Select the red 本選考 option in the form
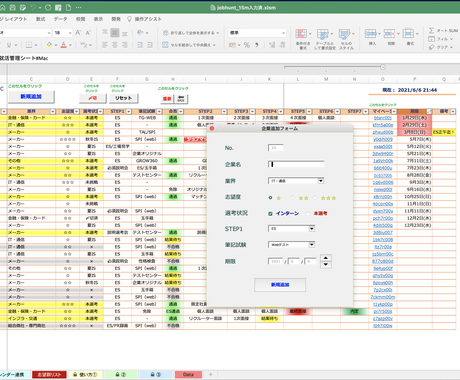This screenshot has height=380, width=460. point(308,213)
